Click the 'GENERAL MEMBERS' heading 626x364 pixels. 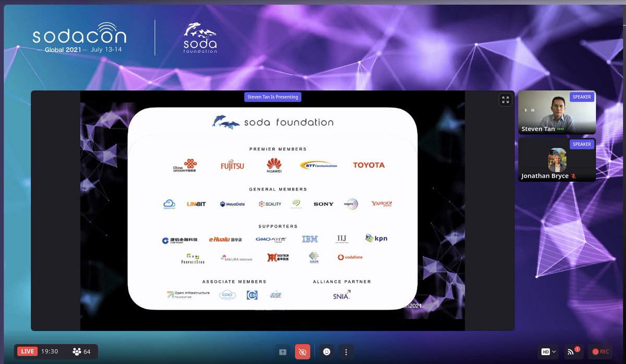(x=278, y=189)
